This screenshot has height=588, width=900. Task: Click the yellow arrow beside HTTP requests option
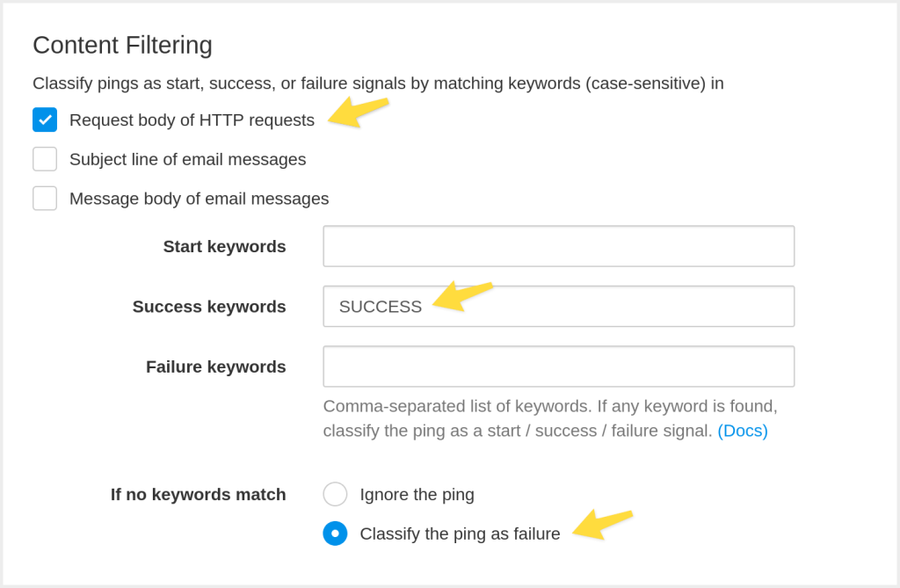tap(358, 112)
